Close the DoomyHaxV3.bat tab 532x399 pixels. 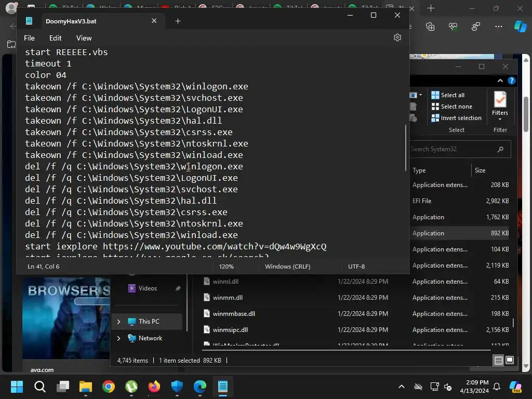154,21
